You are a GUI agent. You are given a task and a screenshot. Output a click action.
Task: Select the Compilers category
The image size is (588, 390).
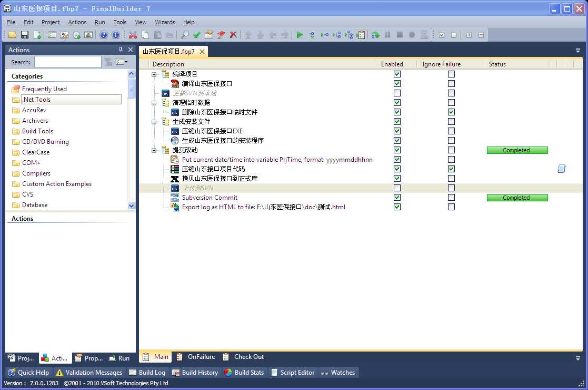(x=36, y=173)
